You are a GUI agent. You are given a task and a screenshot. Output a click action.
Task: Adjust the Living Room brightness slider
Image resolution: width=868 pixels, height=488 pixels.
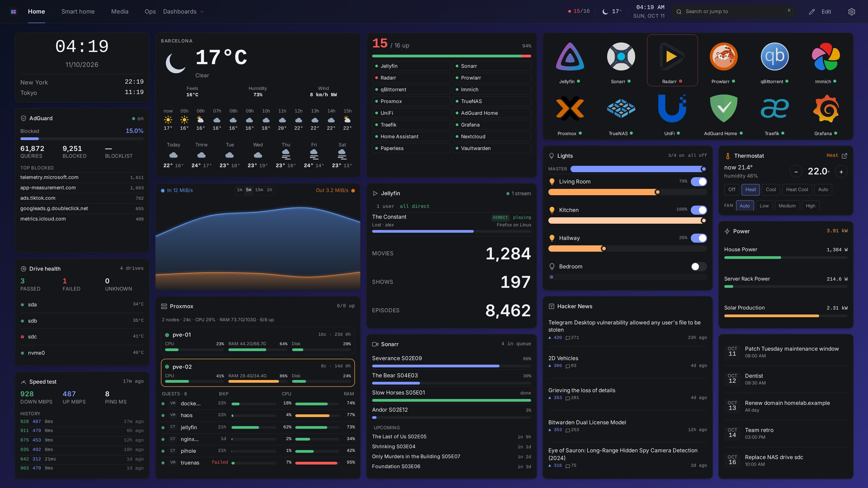627,192
